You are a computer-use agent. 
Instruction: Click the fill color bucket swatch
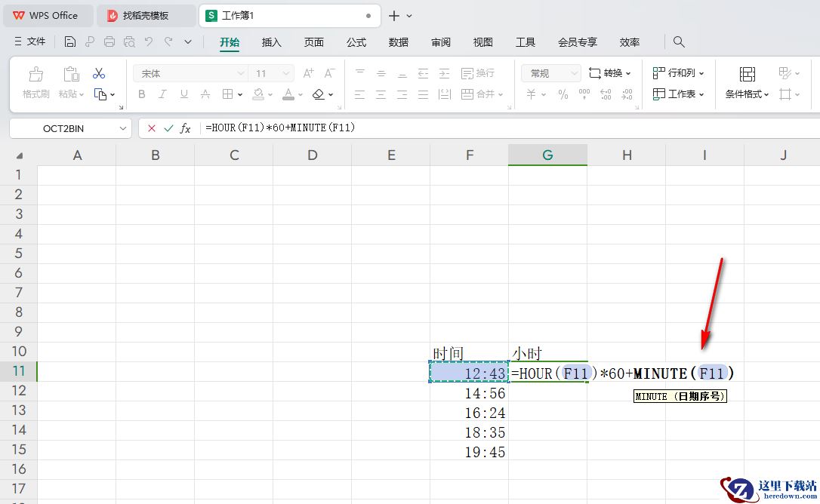258,94
